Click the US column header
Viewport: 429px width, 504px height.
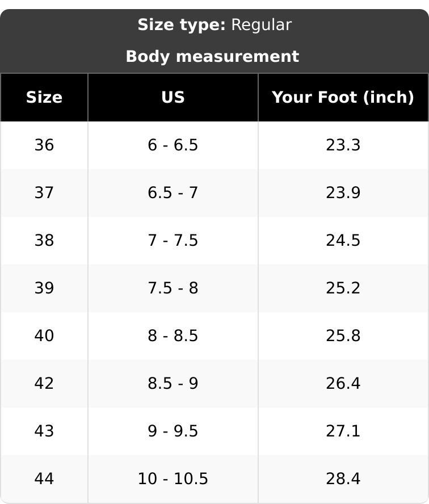click(173, 98)
